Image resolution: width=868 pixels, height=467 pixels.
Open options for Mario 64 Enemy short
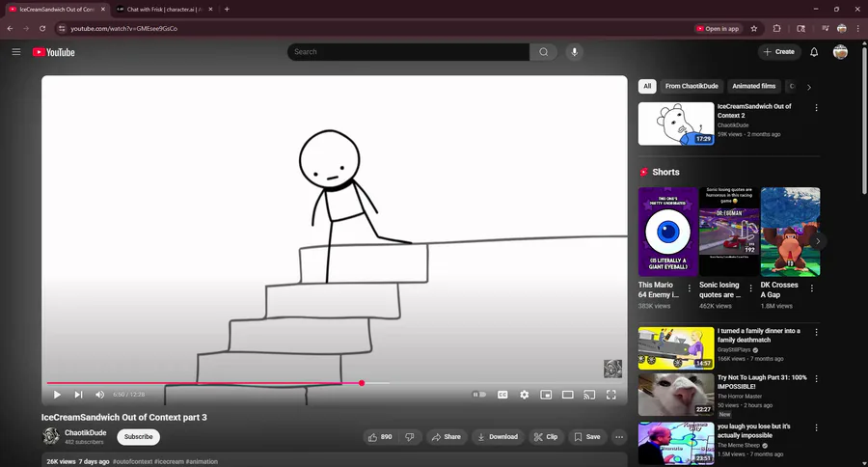click(690, 288)
